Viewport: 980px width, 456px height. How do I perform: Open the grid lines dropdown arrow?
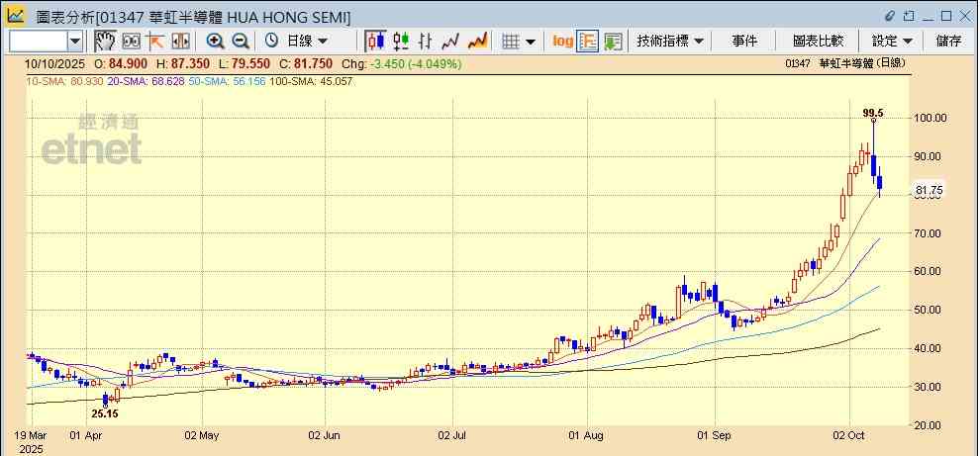coord(531,41)
